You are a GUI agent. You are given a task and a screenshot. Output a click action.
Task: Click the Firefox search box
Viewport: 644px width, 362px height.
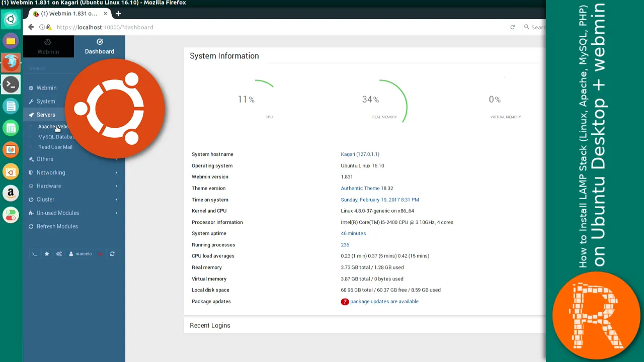(536, 27)
